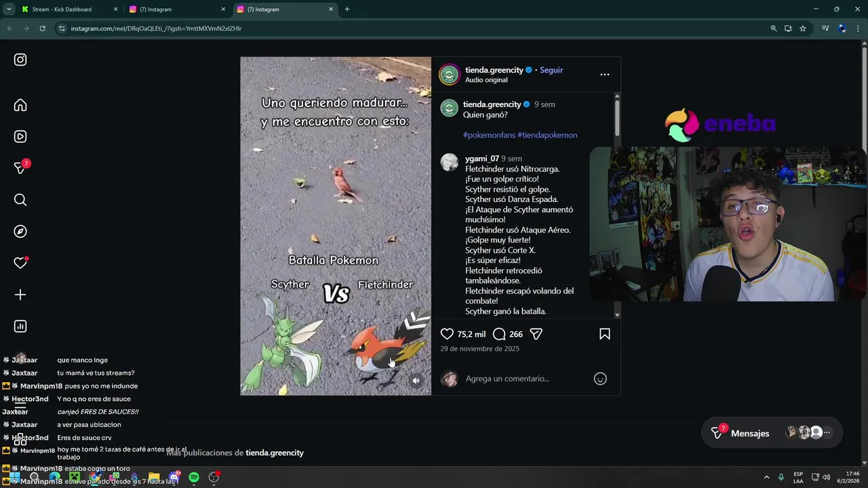Close the Stream - Kick Dashboard tab
This screenshot has width=868, height=488.
115,9
